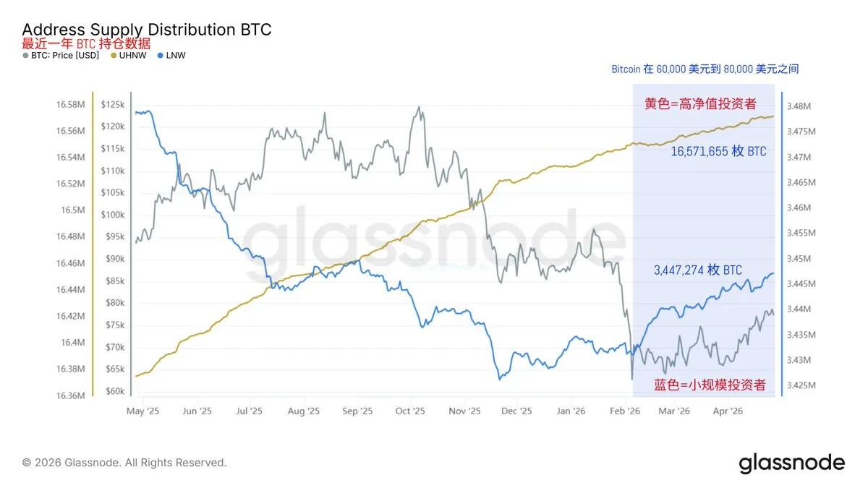868x488 pixels.
Task: Toggle the UHNW legend series
Action: pos(132,55)
